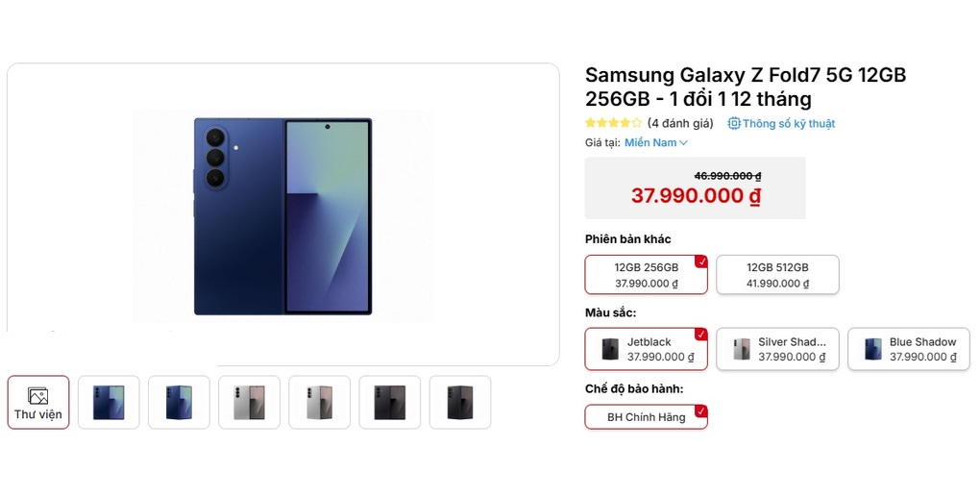Image resolution: width=980 pixels, height=497 pixels.
Task: Select BH Chính Hãng warranty option
Action: 646,417
